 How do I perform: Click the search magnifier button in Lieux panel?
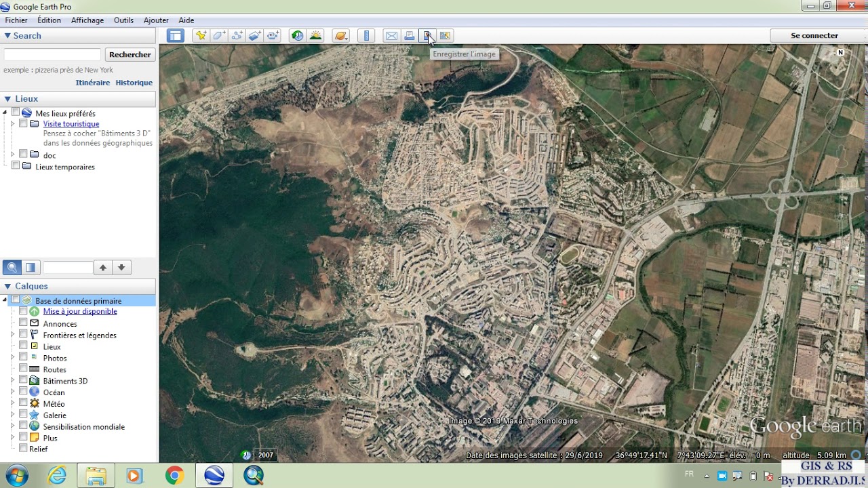coord(12,267)
